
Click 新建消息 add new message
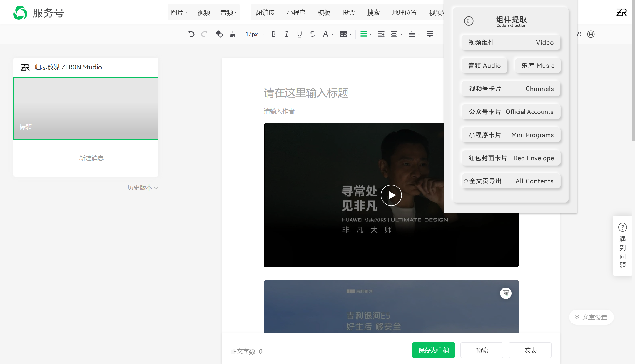coord(86,158)
